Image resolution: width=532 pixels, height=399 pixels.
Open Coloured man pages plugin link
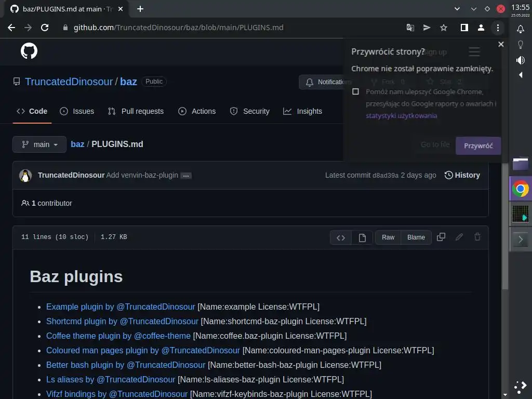[143, 351]
